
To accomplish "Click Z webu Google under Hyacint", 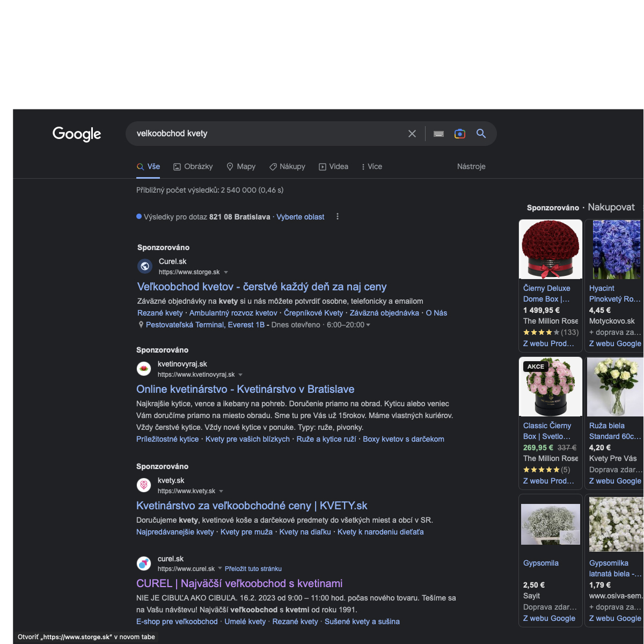I will 615,343.
